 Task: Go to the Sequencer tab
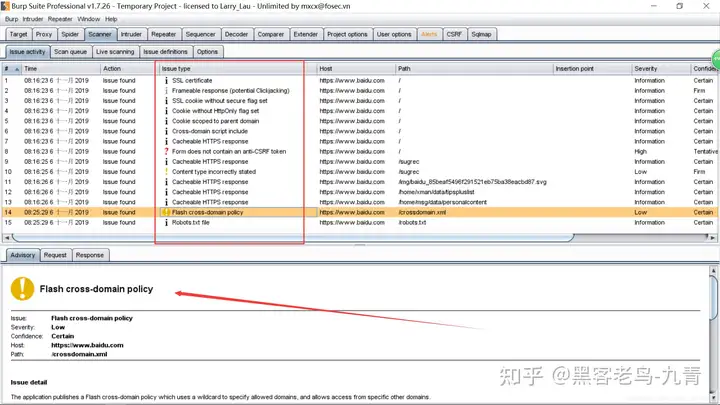click(x=200, y=34)
